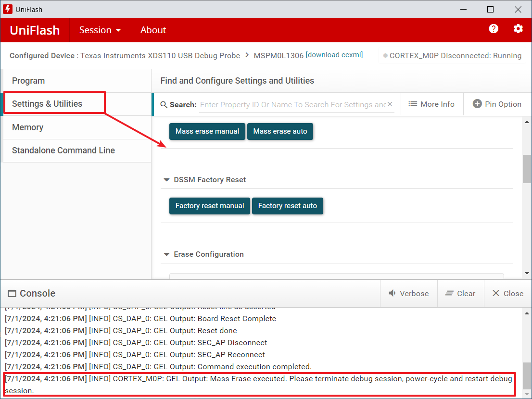Open Standalone Command Line section
Image resolution: width=532 pixels, height=399 pixels.
point(63,150)
